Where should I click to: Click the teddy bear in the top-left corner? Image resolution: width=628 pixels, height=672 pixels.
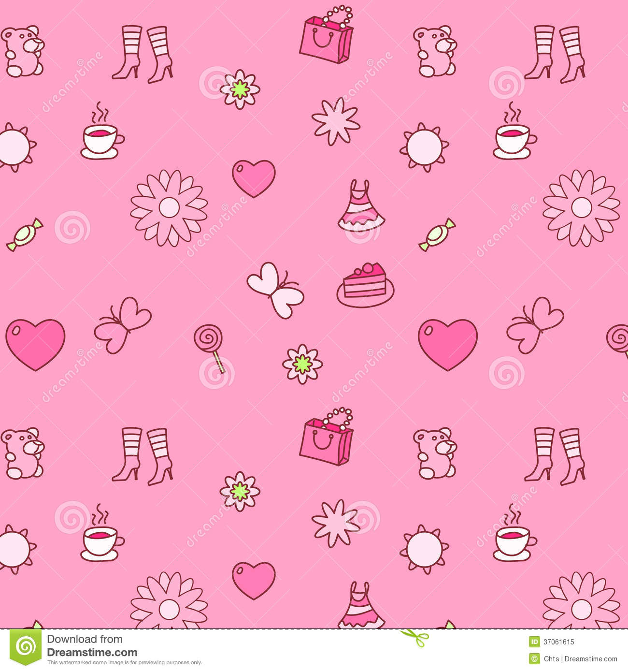[22, 51]
